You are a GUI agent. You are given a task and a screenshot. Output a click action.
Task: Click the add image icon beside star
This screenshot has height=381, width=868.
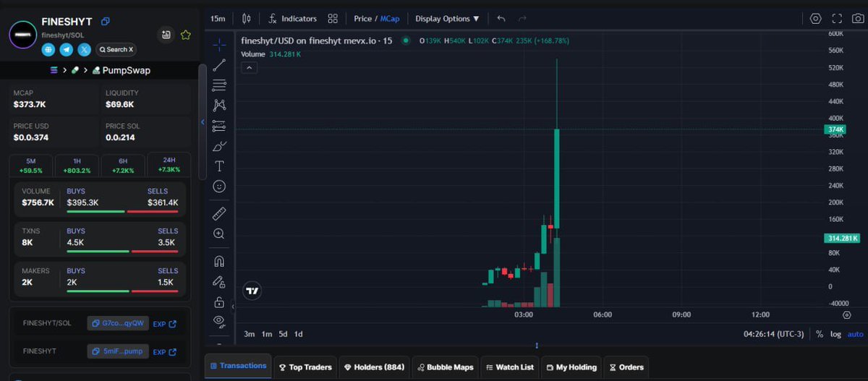(x=166, y=35)
